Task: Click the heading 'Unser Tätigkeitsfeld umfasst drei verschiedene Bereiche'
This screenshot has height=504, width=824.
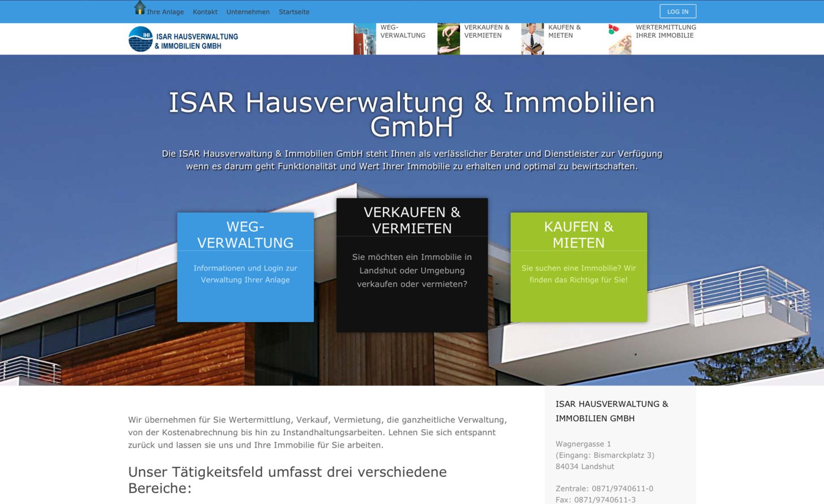Action: coord(287,480)
